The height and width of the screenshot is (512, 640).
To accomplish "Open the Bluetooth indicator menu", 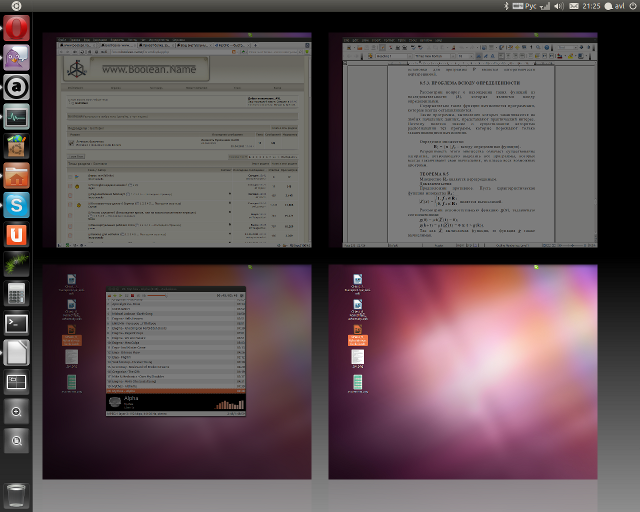I will 506,6.
